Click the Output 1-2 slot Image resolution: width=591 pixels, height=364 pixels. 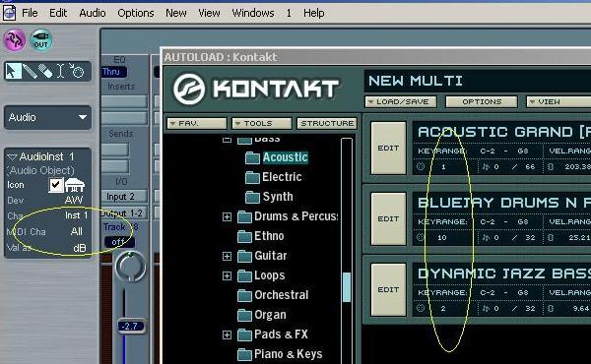point(124,213)
